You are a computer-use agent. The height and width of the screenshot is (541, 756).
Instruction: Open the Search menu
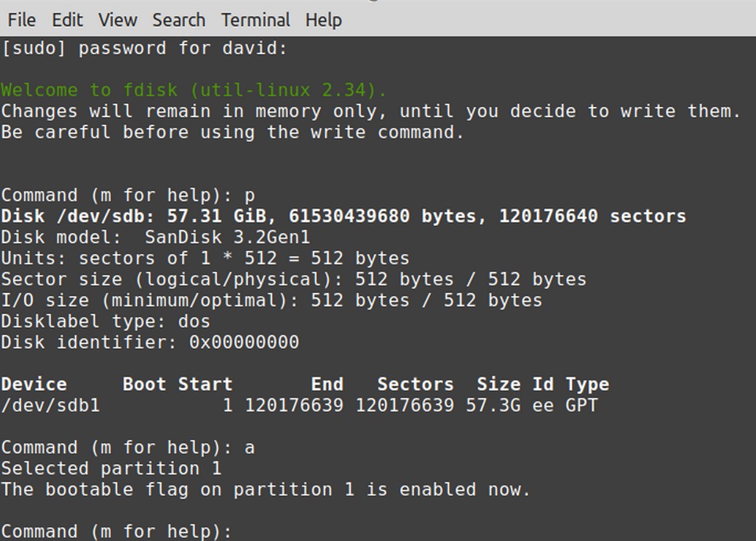(179, 20)
